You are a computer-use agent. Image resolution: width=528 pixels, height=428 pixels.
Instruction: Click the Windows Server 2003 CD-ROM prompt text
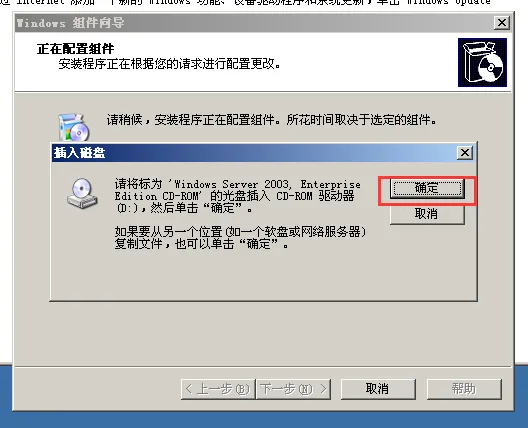[238, 196]
